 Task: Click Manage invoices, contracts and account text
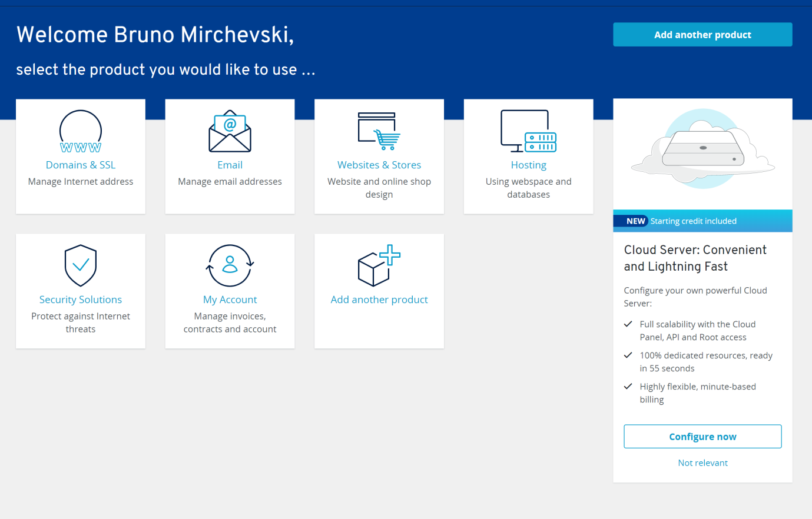point(230,322)
